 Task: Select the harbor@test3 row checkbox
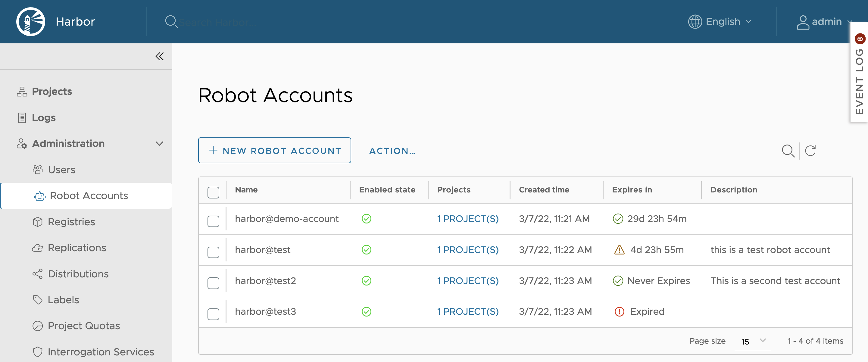point(213,314)
